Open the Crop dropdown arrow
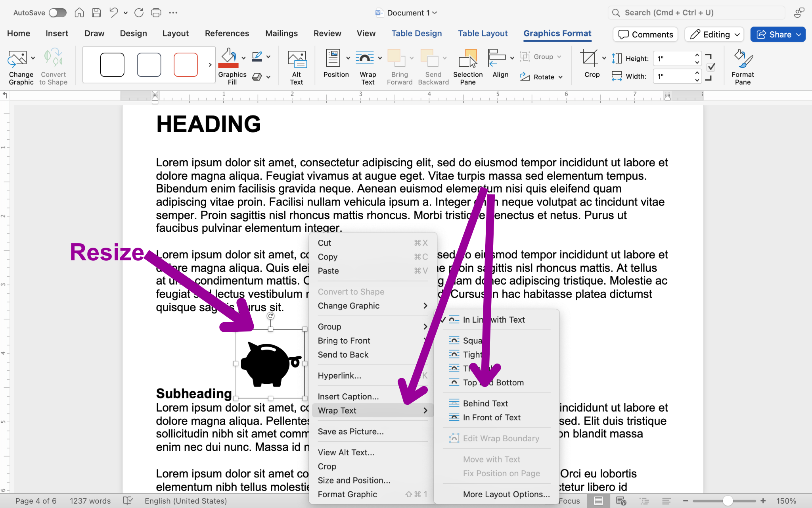 click(x=604, y=58)
